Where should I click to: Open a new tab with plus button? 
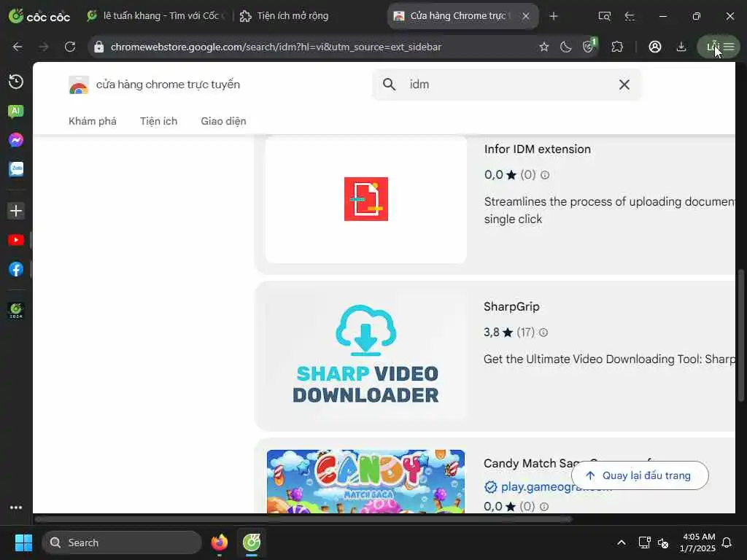(x=554, y=16)
